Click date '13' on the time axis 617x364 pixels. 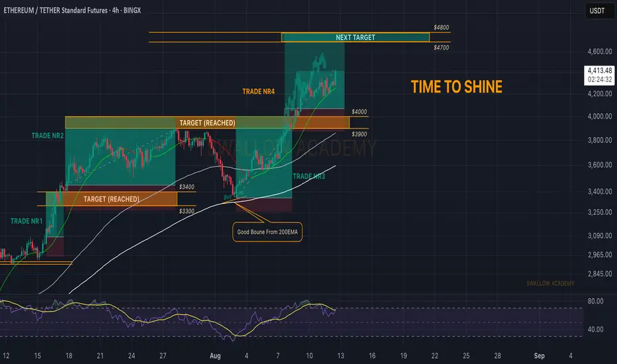tap(340, 356)
